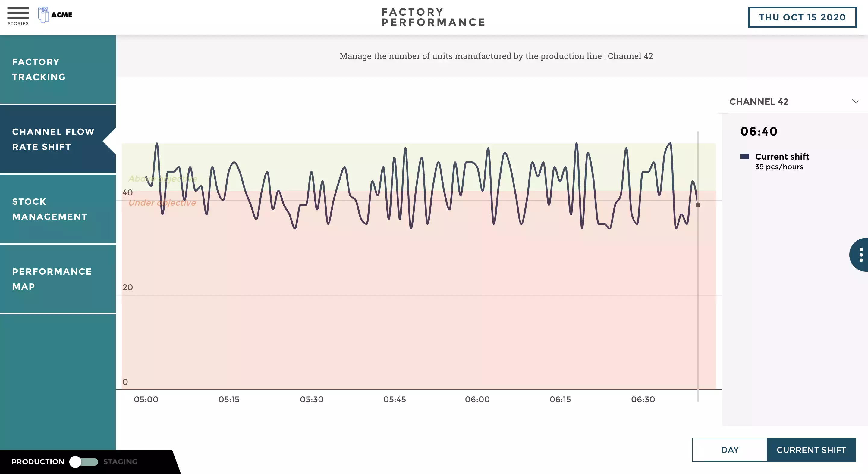This screenshot has width=868, height=474.
Task: Switch chart to Day view
Action: coord(729,450)
